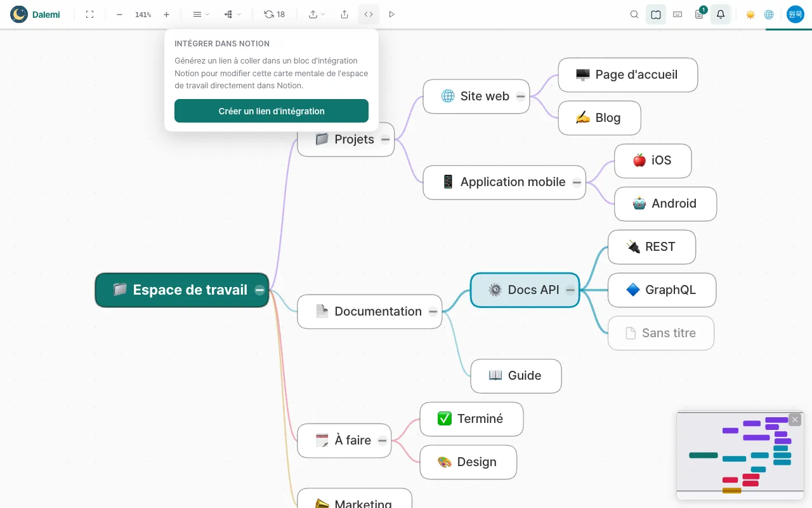Click the 141% zoom level value
This screenshot has height=508, width=812.
coord(143,14)
